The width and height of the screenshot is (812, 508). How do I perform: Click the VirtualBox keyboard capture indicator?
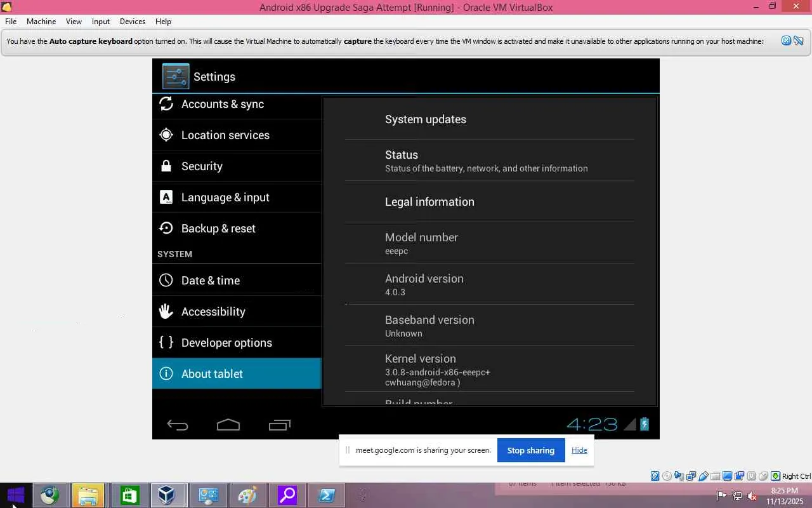tap(775, 476)
